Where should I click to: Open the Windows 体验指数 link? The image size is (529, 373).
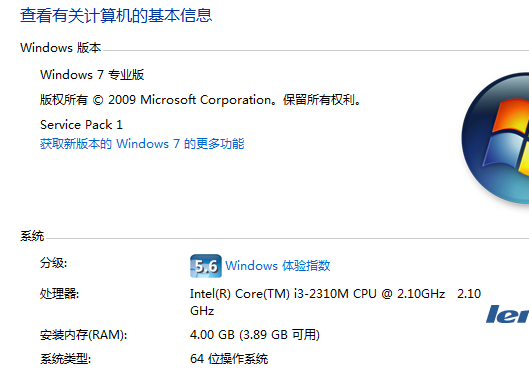point(278,266)
